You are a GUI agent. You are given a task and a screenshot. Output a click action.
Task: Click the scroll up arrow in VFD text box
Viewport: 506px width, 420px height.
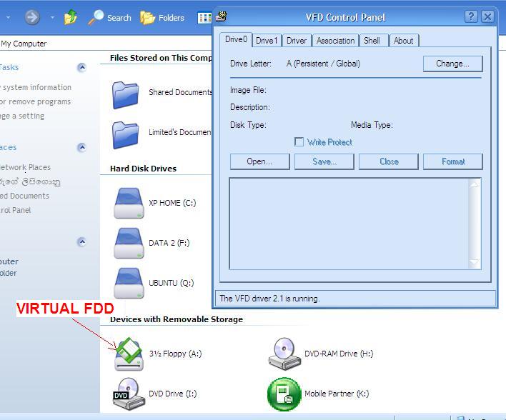pos(474,184)
